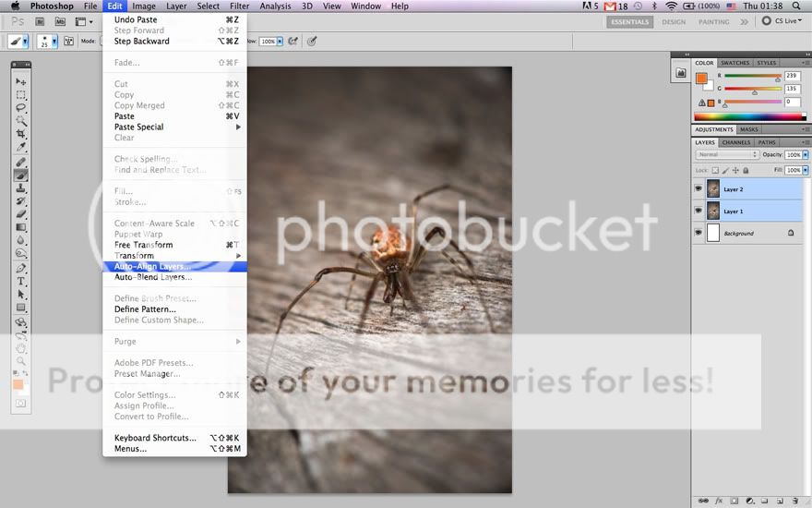The height and width of the screenshot is (508, 812).
Task: Click tablet pressure size icon
Action: pyautogui.click(x=312, y=41)
